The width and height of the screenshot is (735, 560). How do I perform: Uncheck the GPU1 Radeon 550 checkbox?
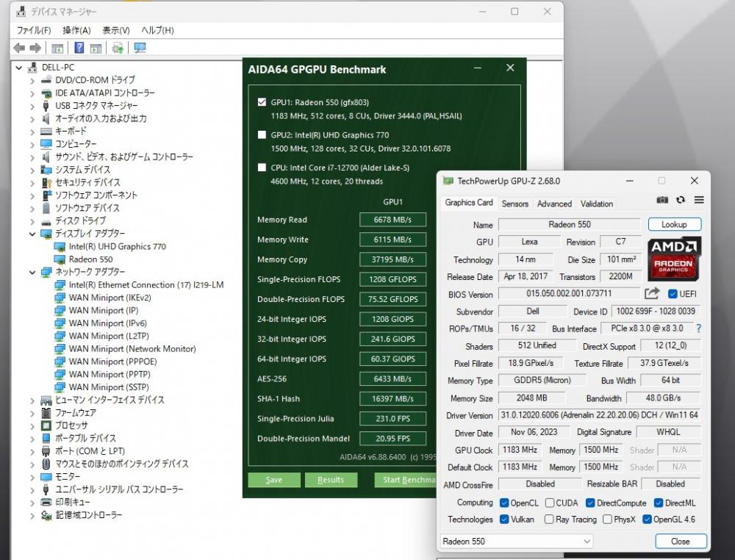click(262, 102)
